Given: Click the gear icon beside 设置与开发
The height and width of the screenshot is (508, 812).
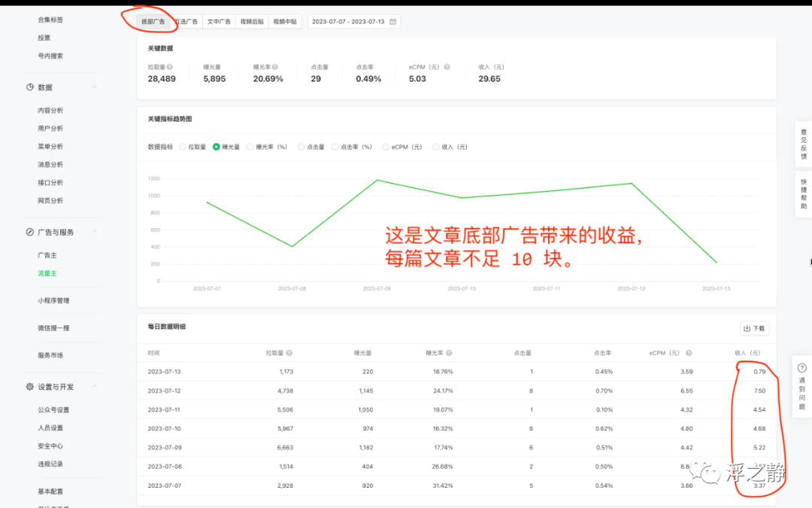Looking at the screenshot, I should click(x=30, y=387).
